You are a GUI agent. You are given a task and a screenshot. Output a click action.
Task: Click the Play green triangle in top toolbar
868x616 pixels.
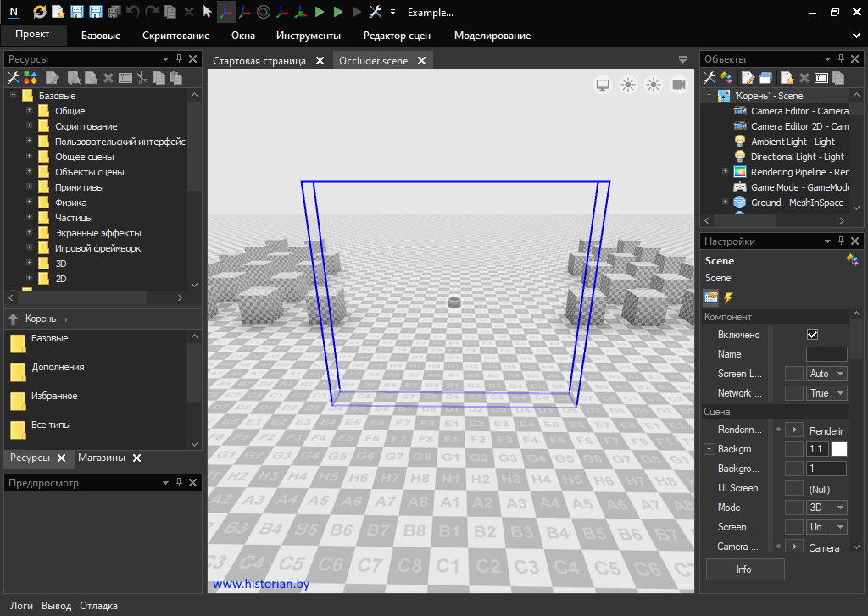[320, 13]
